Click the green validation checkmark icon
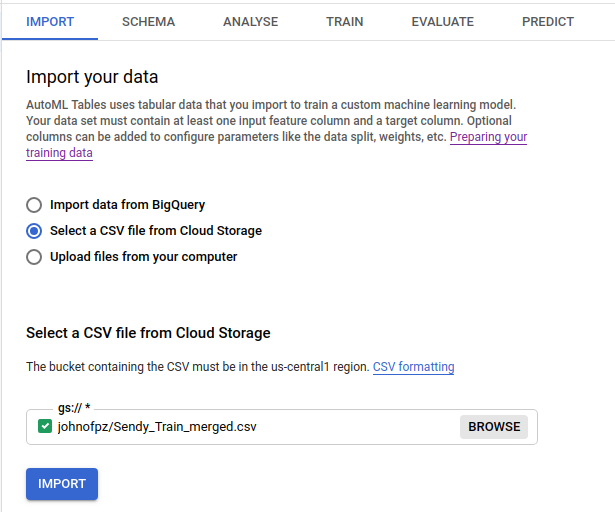 pyautogui.click(x=45, y=427)
